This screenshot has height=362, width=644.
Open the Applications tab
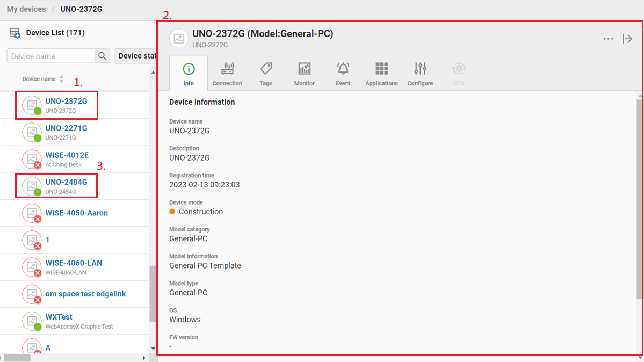pos(381,74)
